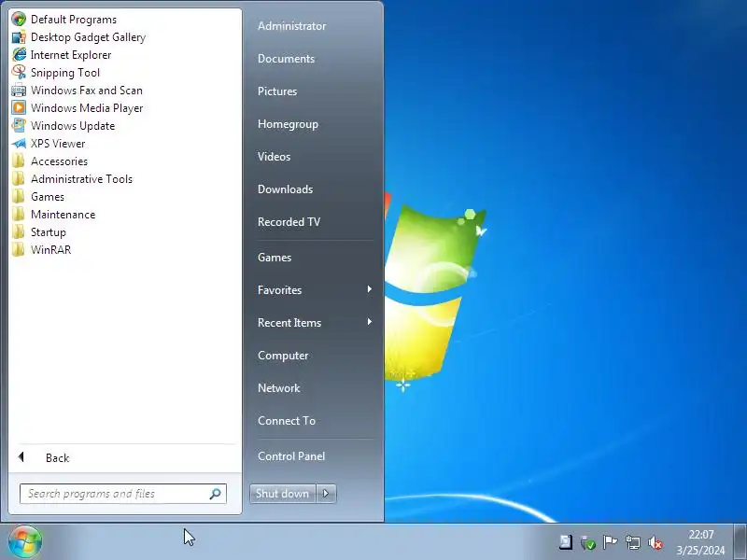Click the Desktop Gadget Gallery icon
The width and height of the screenshot is (747, 560).
pyautogui.click(x=19, y=37)
